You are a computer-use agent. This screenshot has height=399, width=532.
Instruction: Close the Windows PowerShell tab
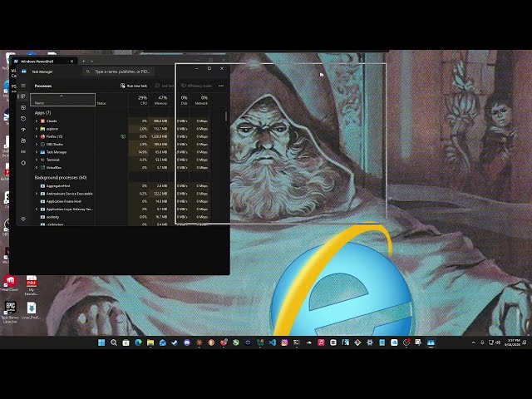(72, 62)
